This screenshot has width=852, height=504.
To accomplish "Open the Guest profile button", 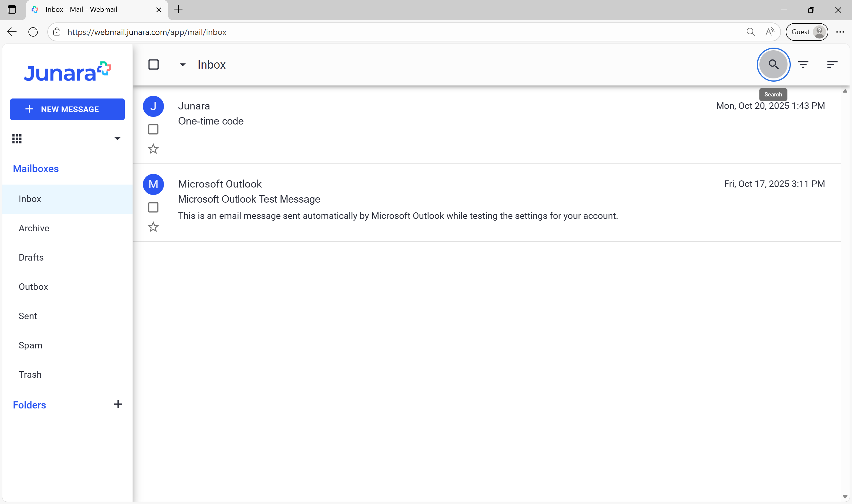I will coord(807,32).
